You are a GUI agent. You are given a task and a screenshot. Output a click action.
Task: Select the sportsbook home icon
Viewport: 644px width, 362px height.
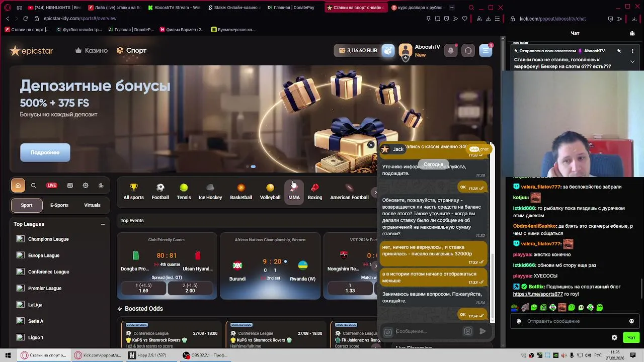point(18,186)
